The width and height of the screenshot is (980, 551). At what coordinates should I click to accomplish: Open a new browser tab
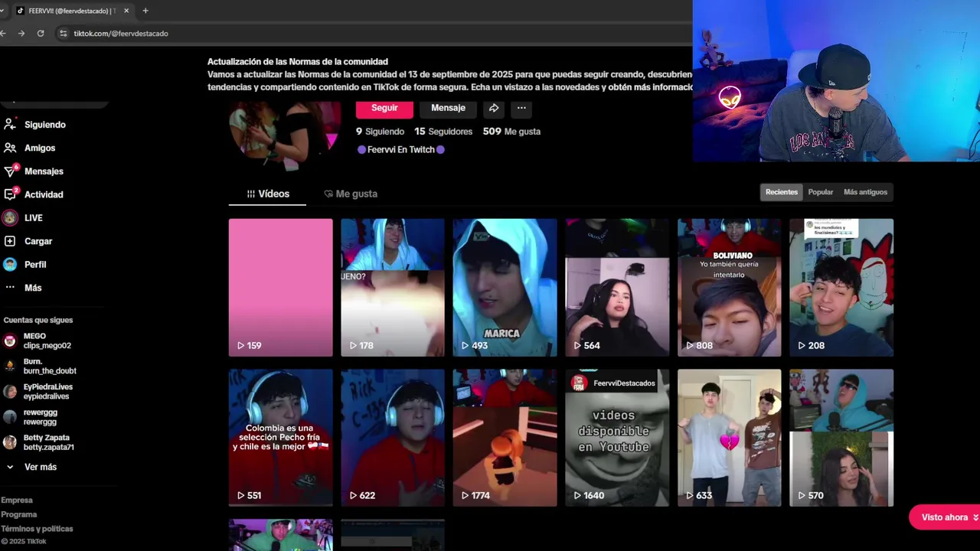click(x=145, y=11)
